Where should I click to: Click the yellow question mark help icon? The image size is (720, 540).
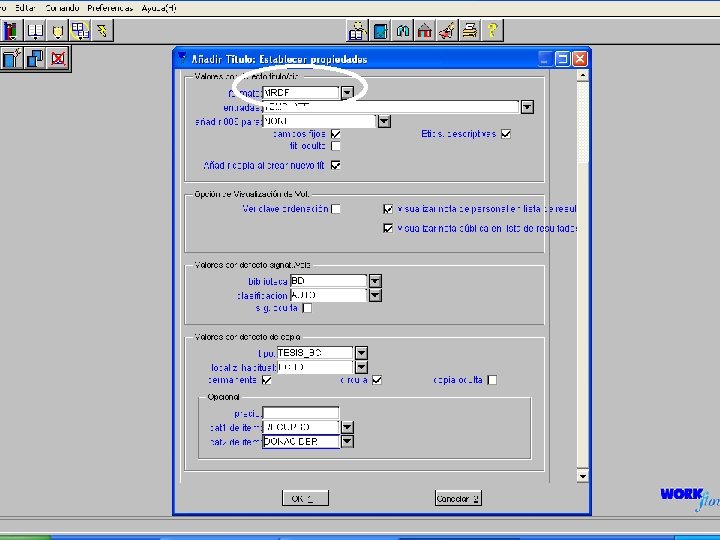click(x=492, y=31)
